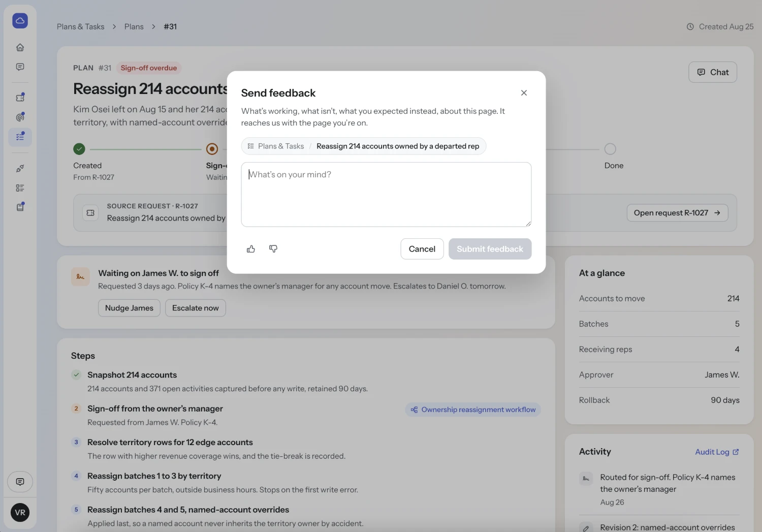This screenshot has width=762, height=532.
Task: Open request R-1027 button
Action: (677, 213)
